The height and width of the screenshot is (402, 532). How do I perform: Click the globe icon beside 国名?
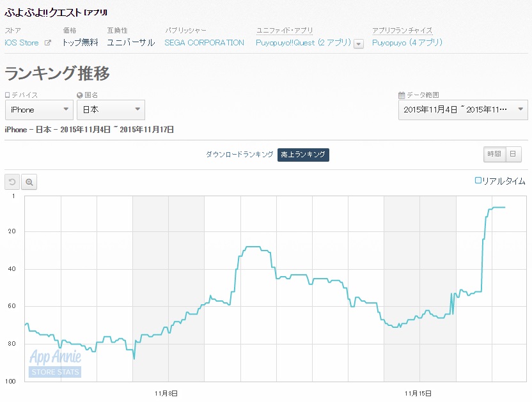coord(80,95)
